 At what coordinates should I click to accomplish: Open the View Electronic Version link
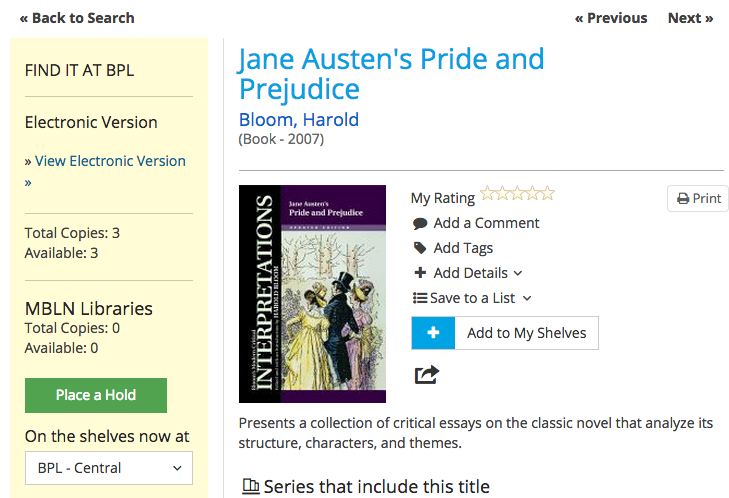[x=110, y=161]
